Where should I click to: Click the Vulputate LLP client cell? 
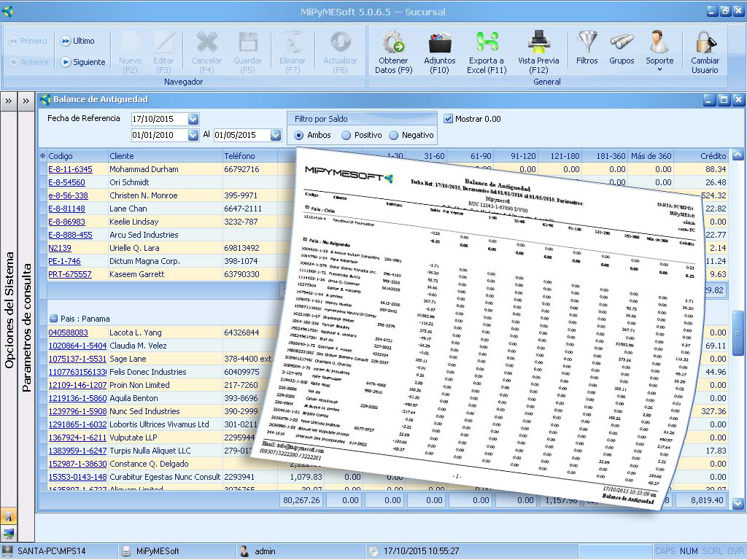pos(165,437)
